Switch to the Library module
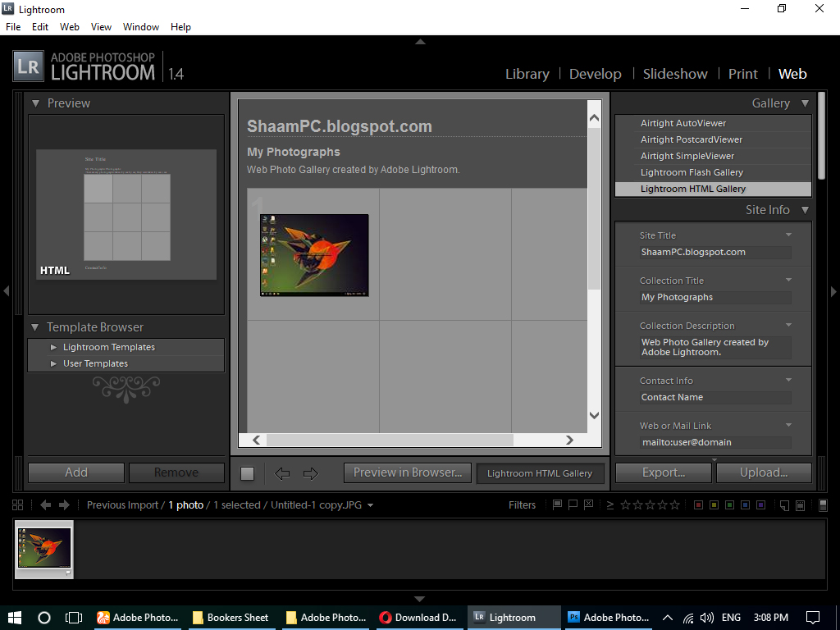The image size is (840, 630). (x=527, y=74)
